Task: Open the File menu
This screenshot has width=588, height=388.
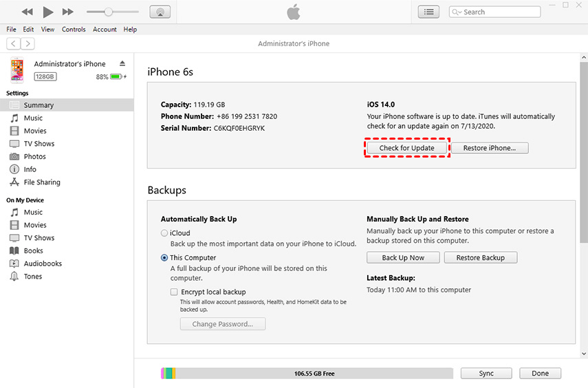Action: click(x=11, y=30)
